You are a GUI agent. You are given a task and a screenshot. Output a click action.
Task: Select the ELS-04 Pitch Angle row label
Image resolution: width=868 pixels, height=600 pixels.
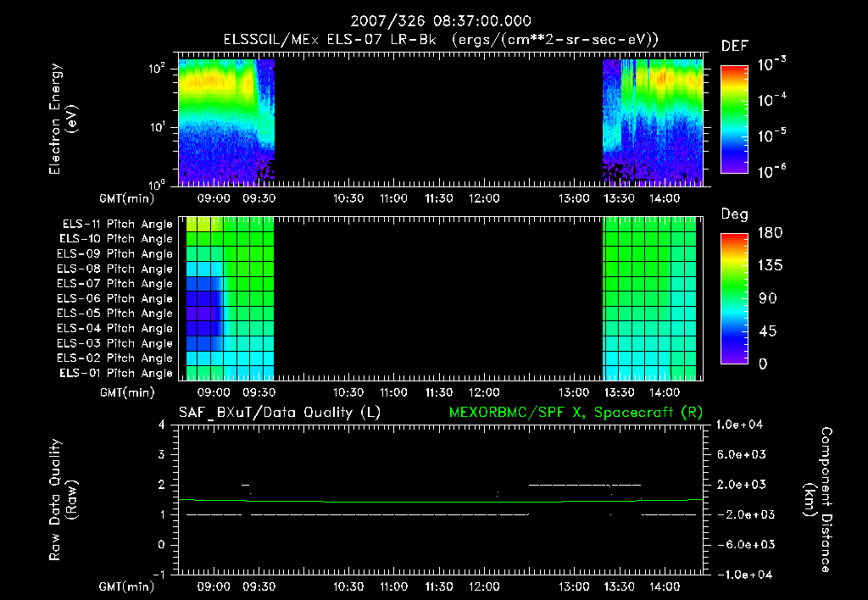[115, 328]
